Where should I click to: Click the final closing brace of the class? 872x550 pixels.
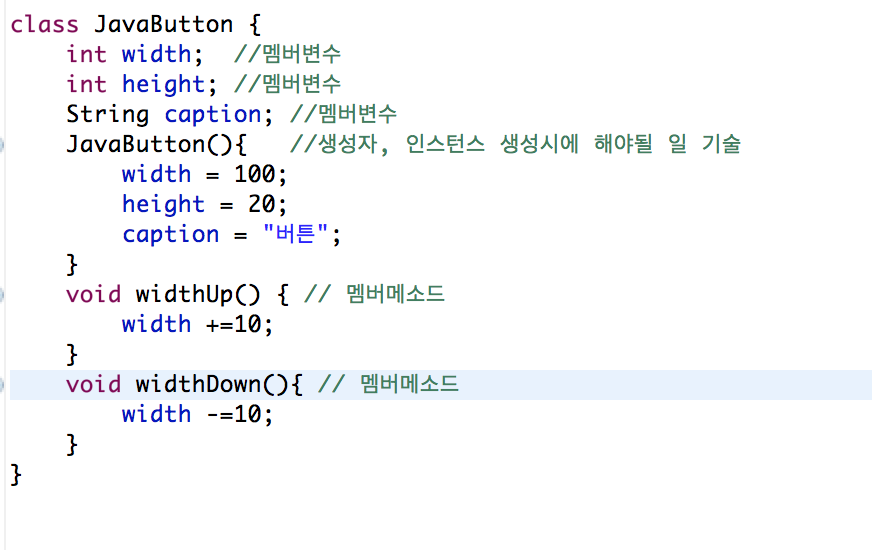click(16, 475)
